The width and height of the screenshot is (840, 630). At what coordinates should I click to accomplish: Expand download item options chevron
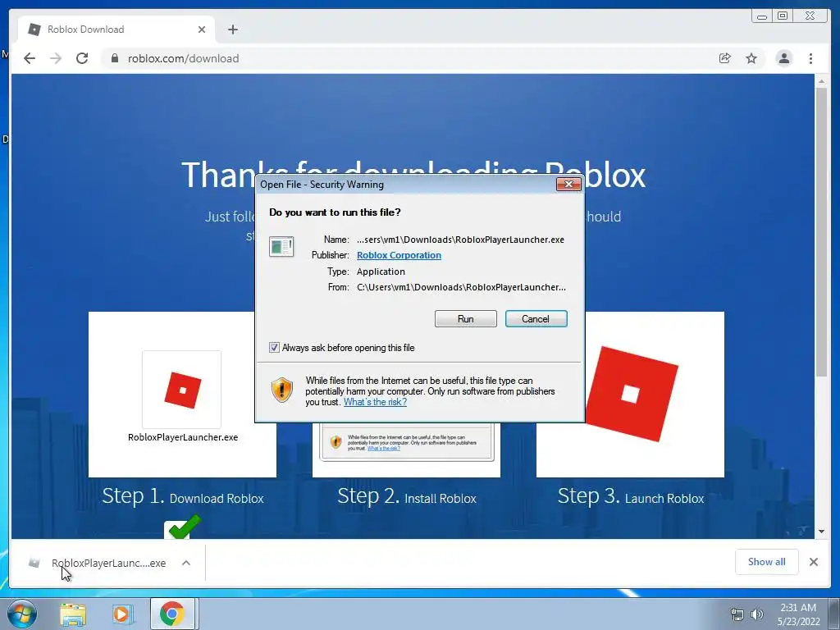click(x=186, y=563)
